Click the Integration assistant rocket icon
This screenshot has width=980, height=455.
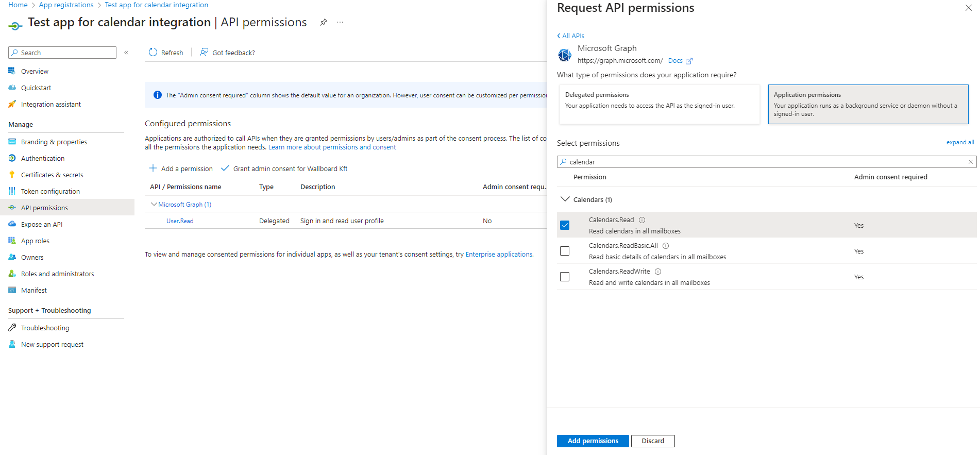coord(12,104)
